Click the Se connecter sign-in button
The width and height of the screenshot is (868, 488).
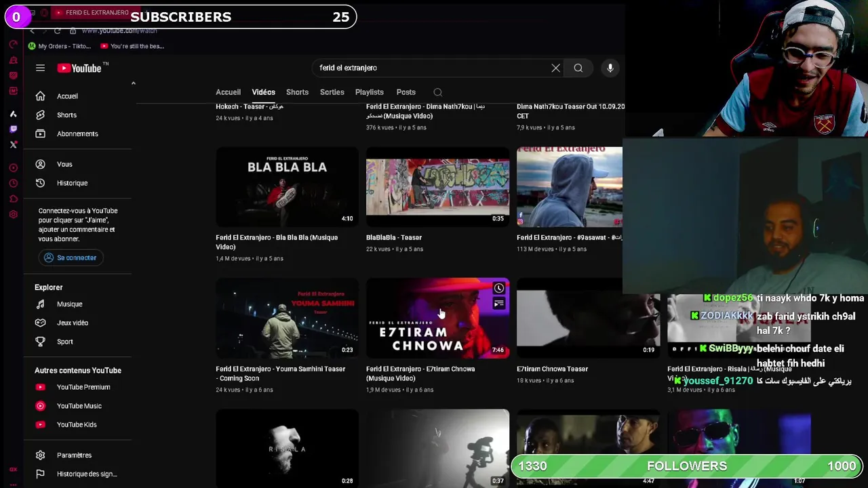click(71, 258)
